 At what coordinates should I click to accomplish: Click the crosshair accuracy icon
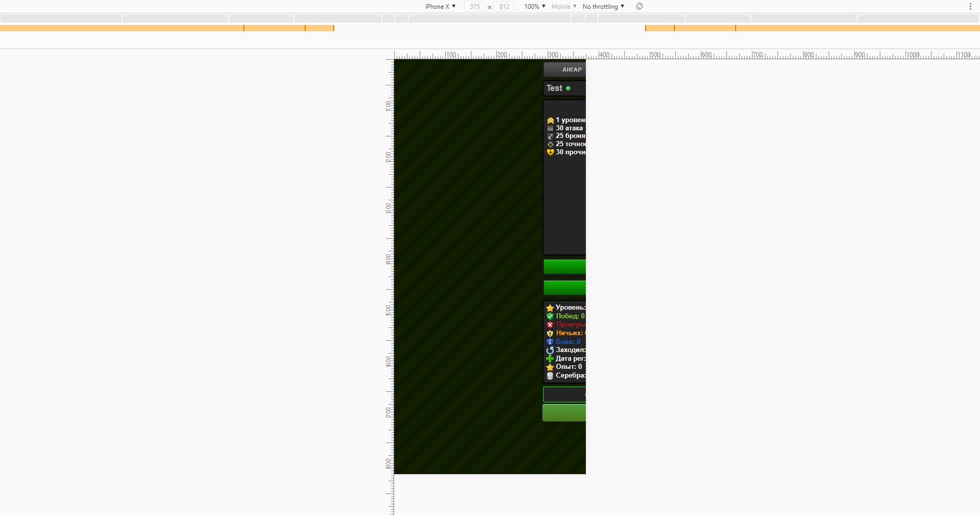[550, 144]
